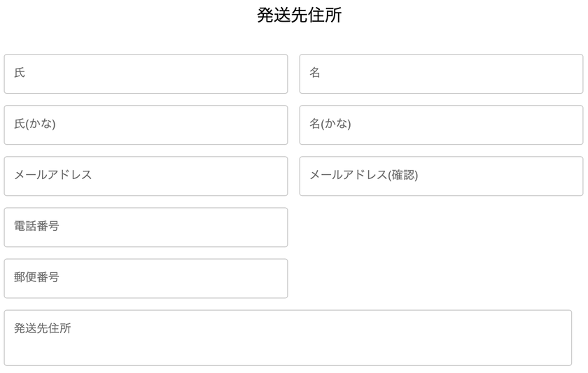Focus the 発送先住所 address text area
588x373 pixels.
coord(288,338)
